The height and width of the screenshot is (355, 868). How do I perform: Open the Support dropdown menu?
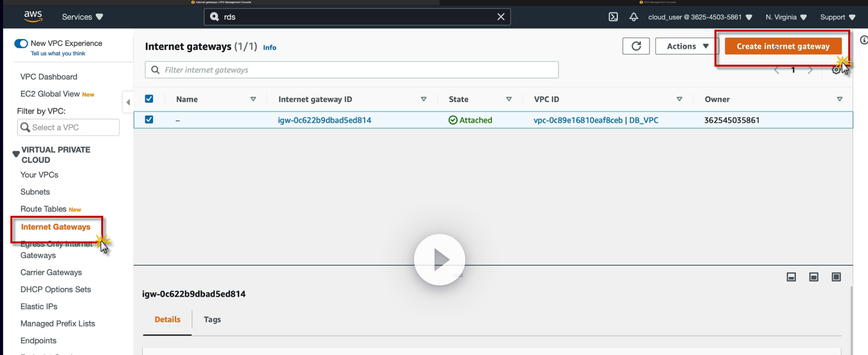pos(837,17)
